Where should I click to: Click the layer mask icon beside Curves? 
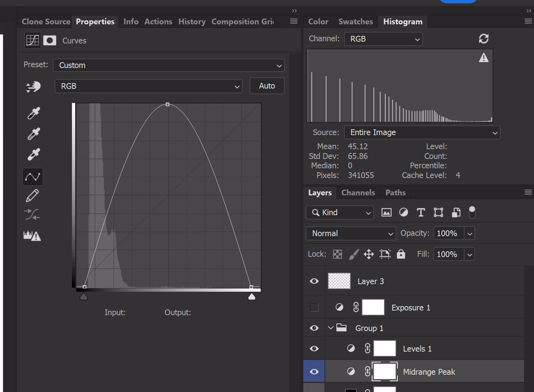(x=50, y=41)
